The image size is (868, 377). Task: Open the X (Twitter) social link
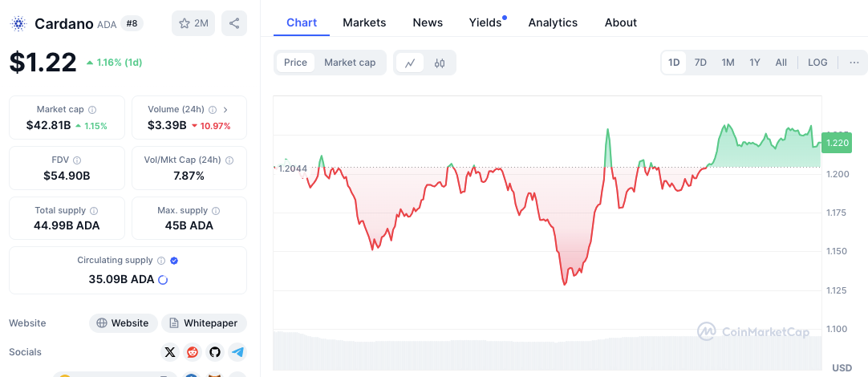[169, 352]
